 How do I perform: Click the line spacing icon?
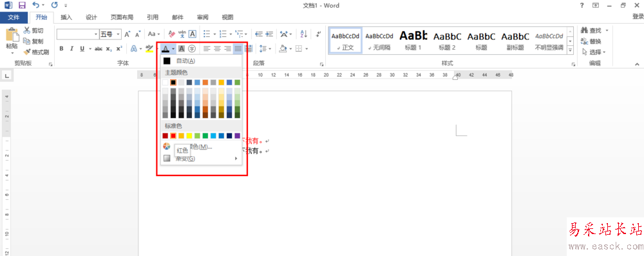(263, 48)
